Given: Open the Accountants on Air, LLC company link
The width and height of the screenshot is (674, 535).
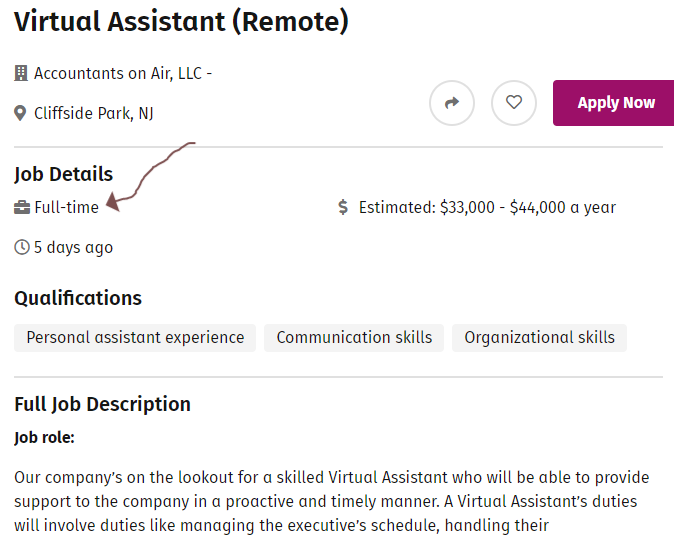Looking at the screenshot, I should coord(122,73).
